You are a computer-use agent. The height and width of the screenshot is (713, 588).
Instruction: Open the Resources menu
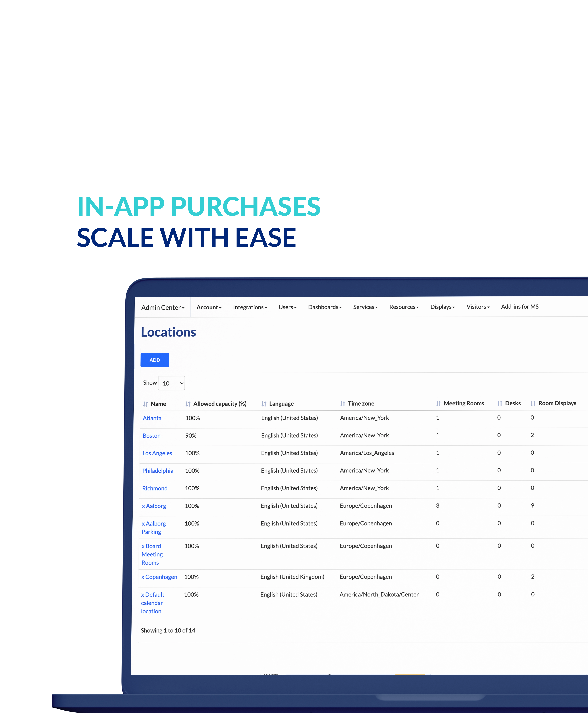point(404,307)
